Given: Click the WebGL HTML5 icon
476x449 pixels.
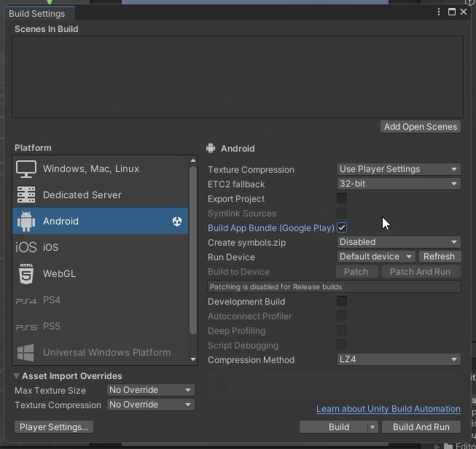Looking at the screenshot, I should 26,274.
